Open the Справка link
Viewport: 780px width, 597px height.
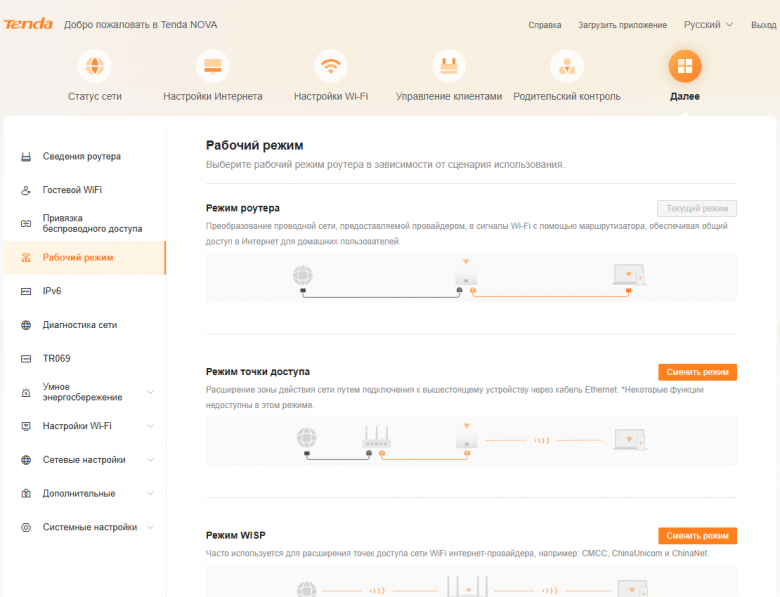coord(545,25)
